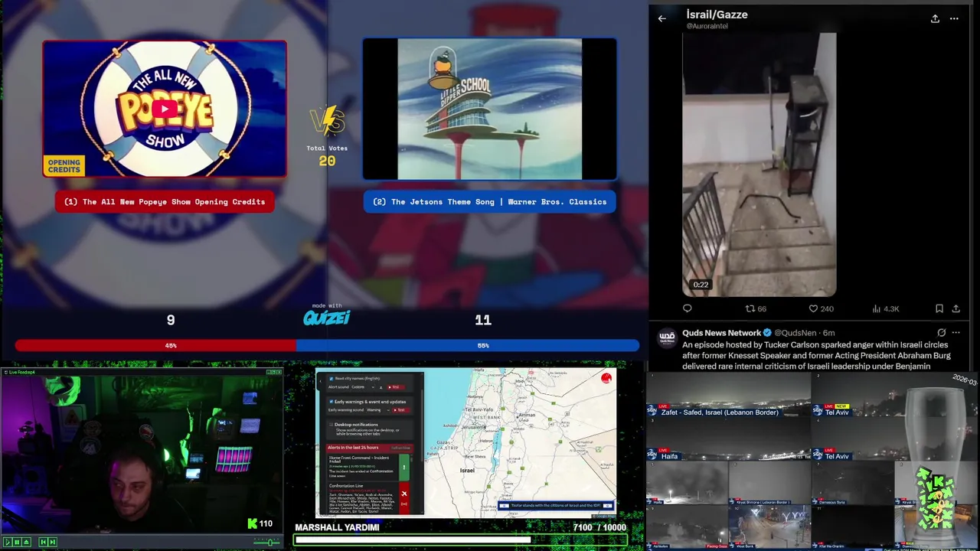Click the Amman label on the map
Screen dimensions: 980x551
[527, 415]
